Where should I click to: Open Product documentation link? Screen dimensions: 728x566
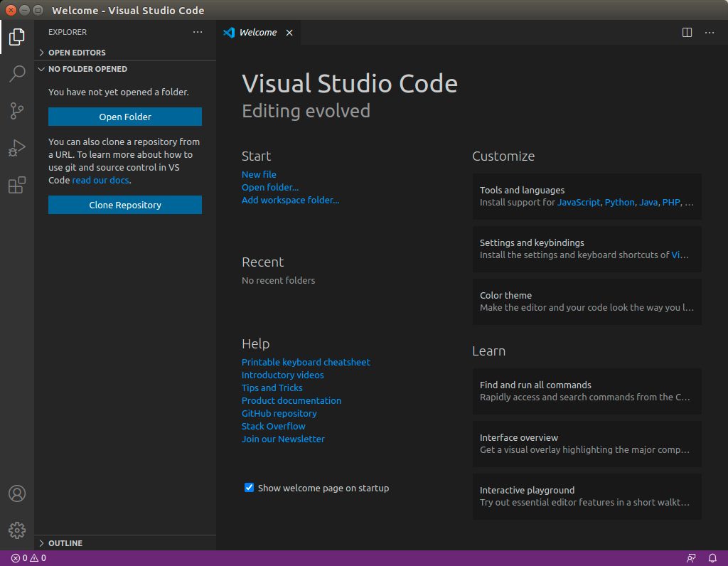[291, 400]
